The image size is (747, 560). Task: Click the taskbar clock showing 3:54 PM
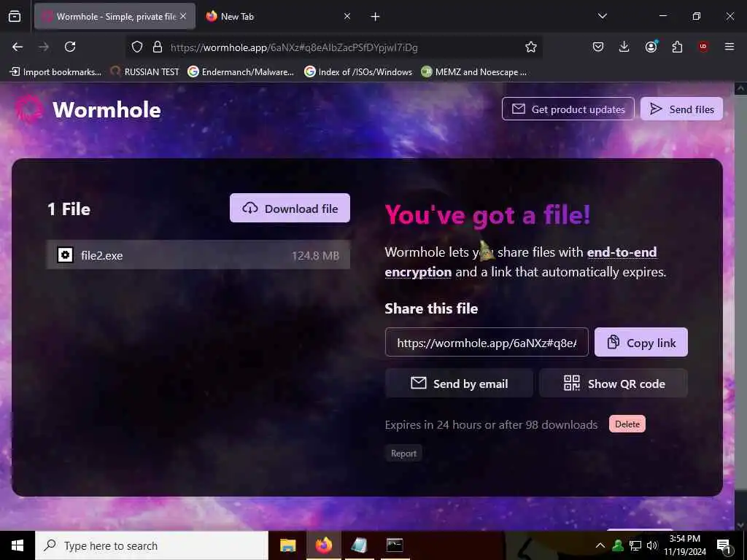pos(684,545)
